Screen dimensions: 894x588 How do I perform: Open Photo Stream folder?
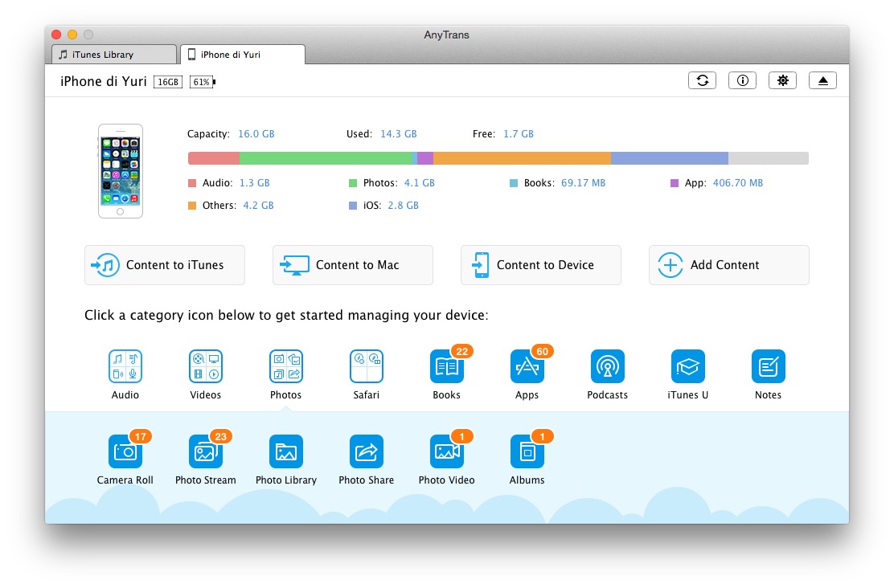(x=206, y=451)
